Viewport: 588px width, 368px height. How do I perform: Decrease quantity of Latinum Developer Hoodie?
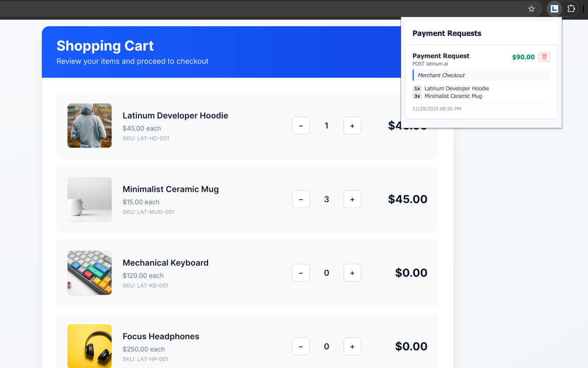300,126
